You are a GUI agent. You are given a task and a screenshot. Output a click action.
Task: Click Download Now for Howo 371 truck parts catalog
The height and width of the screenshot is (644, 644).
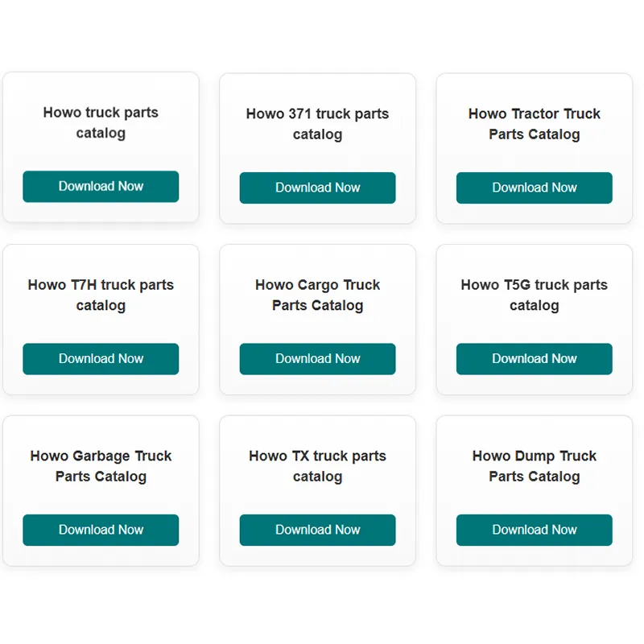(x=317, y=188)
